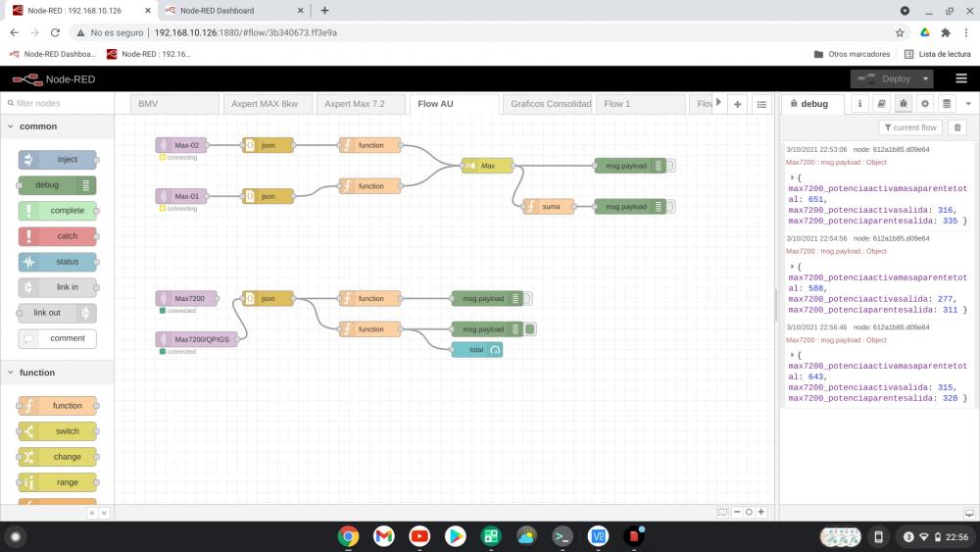Viewport: 980px width, 552px height.
Task: Select the complete palette node
Action: [x=58, y=211]
